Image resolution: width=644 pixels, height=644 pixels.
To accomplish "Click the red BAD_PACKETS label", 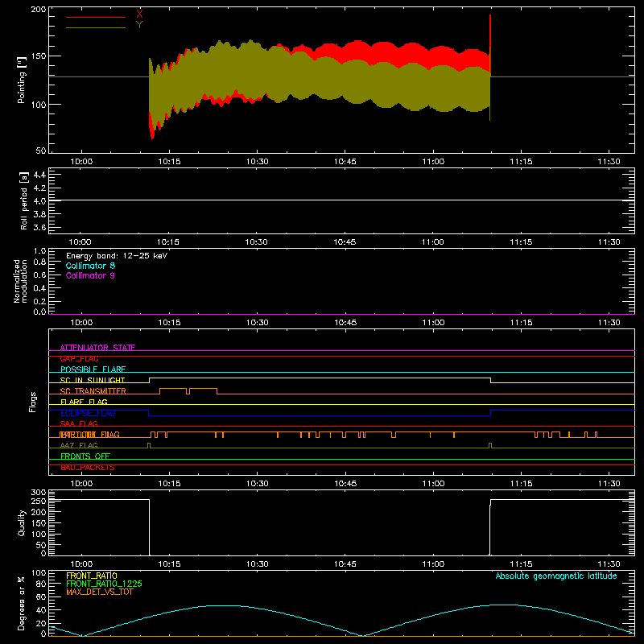I will [88, 467].
